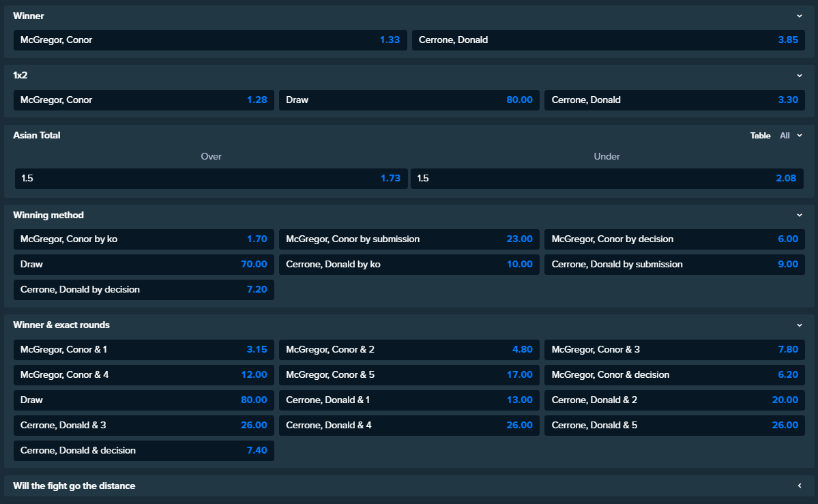Select McGregor, Conor & 4 at 12.00
This screenshot has width=818, height=504.
pyautogui.click(x=143, y=375)
